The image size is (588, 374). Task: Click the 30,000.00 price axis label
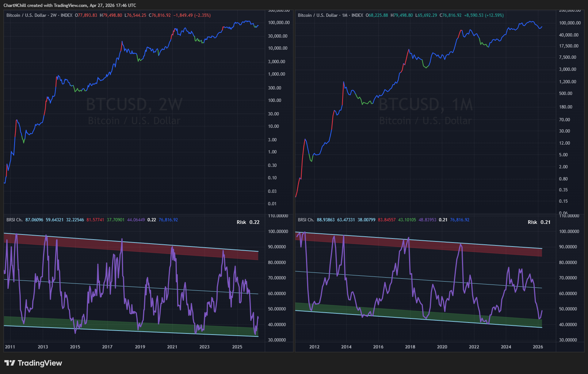(x=278, y=36)
